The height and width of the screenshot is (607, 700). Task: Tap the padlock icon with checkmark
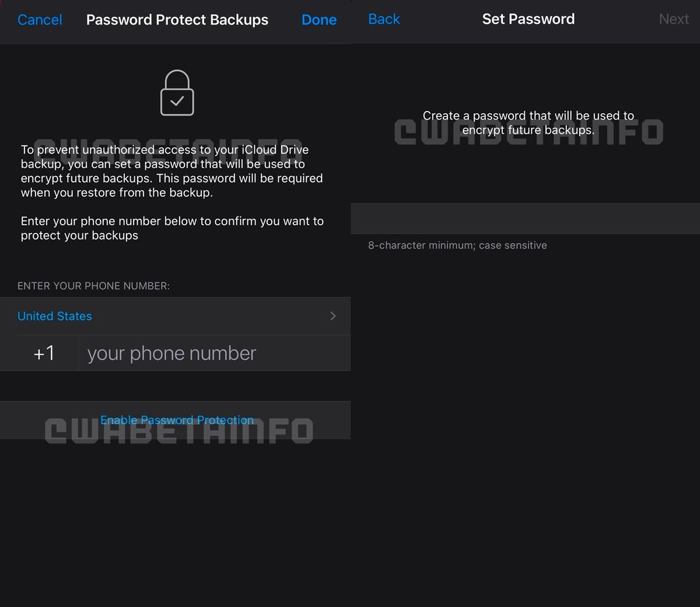coord(177,93)
